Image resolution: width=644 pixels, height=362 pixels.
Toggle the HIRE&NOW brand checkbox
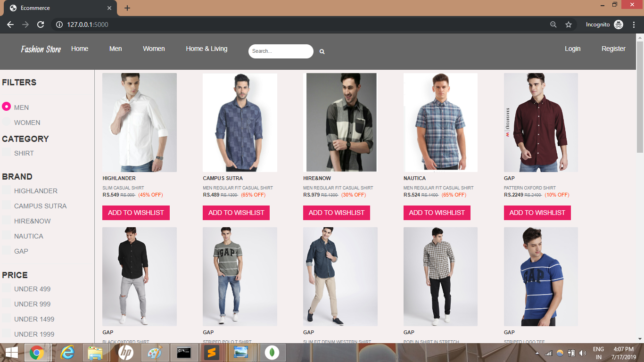[6, 220]
